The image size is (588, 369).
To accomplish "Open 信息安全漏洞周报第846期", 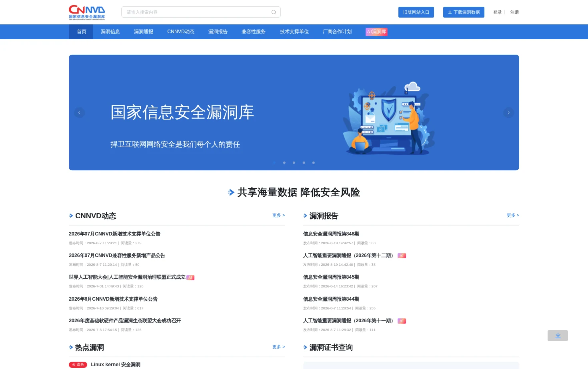I will [331, 234].
